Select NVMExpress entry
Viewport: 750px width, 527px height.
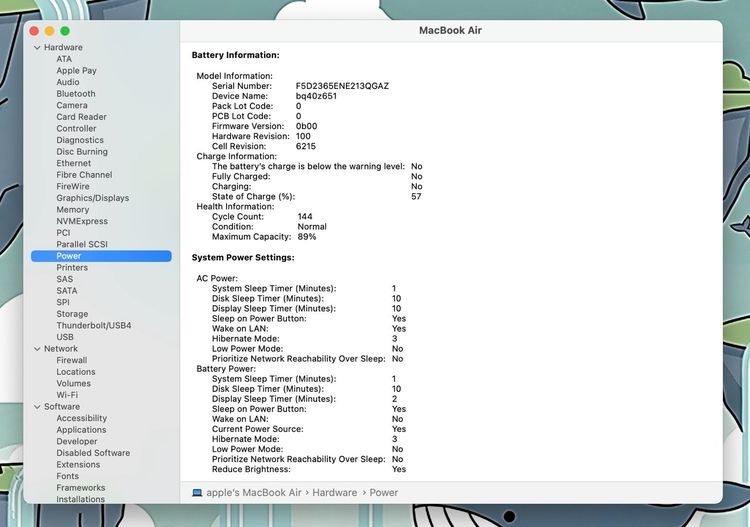(82, 221)
